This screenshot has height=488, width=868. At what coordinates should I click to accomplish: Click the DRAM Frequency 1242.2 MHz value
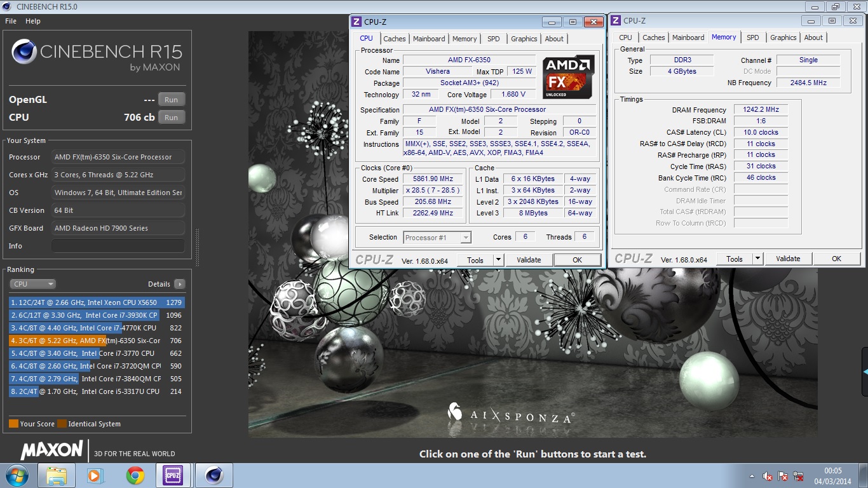(x=761, y=110)
